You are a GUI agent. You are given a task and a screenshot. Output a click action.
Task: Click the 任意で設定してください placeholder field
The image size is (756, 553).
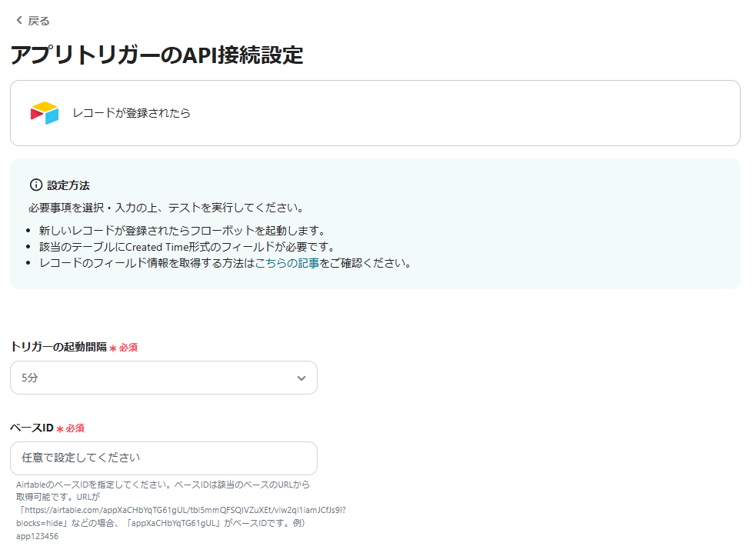[163, 458]
